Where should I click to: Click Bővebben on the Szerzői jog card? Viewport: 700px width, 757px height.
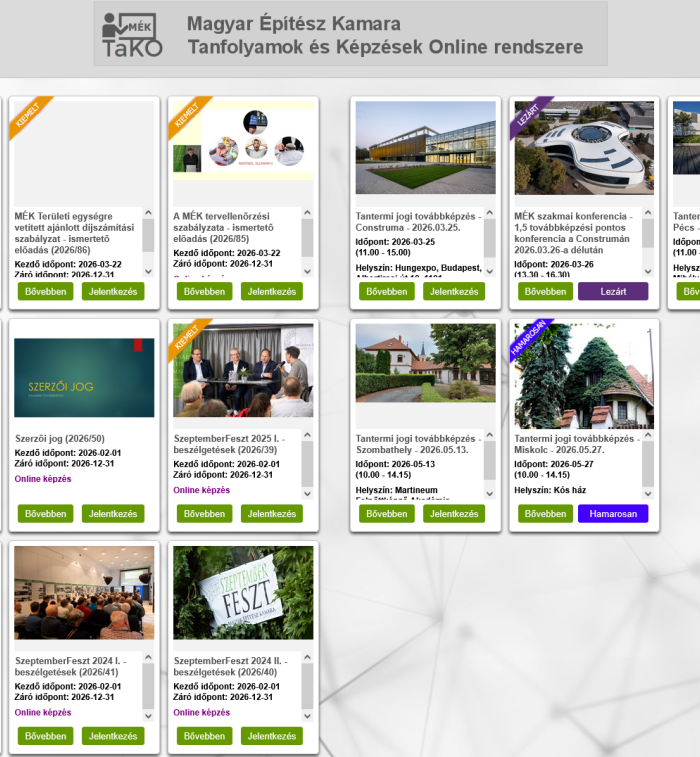pos(46,514)
